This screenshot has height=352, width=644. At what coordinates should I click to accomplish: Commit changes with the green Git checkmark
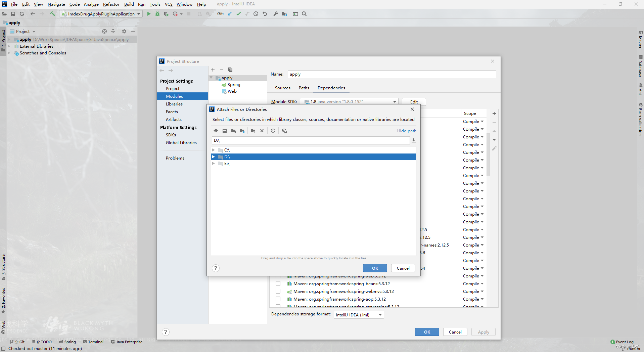point(238,14)
